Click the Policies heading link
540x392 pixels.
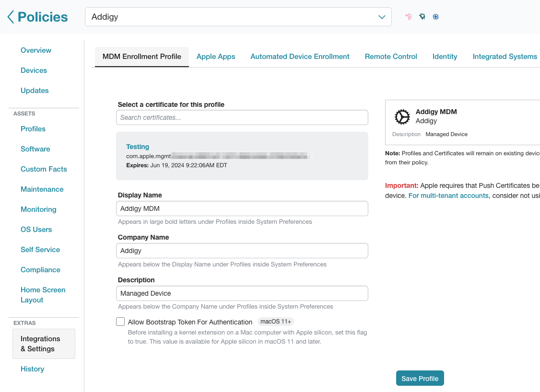pos(43,17)
